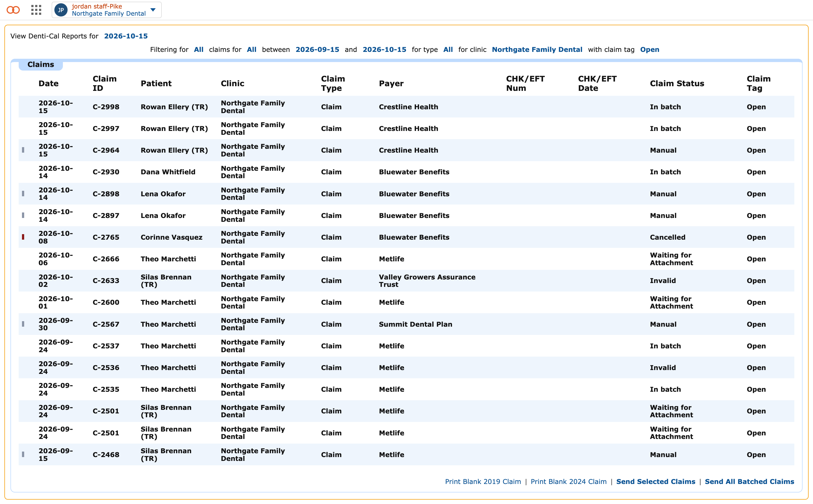Click the Payer column header
This screenshot has width=813, height=504.
point(391,83)
